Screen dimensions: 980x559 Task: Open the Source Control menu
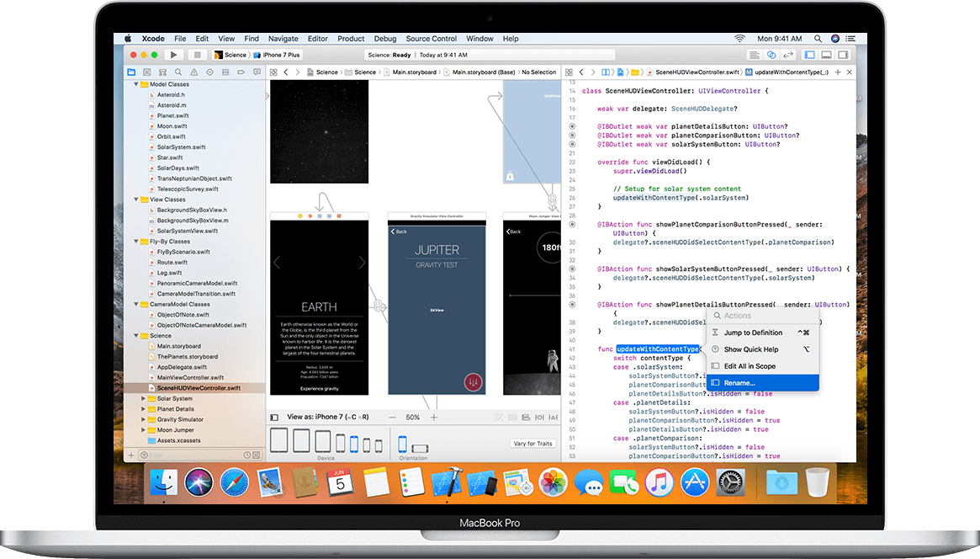pos(432,39)
